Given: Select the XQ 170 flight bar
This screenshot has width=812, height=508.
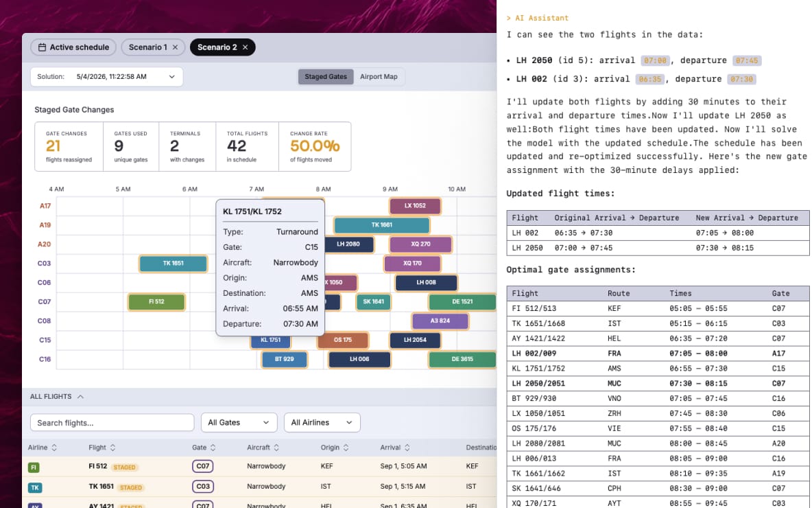Looking at the screenshot, I should coord(412,264).
